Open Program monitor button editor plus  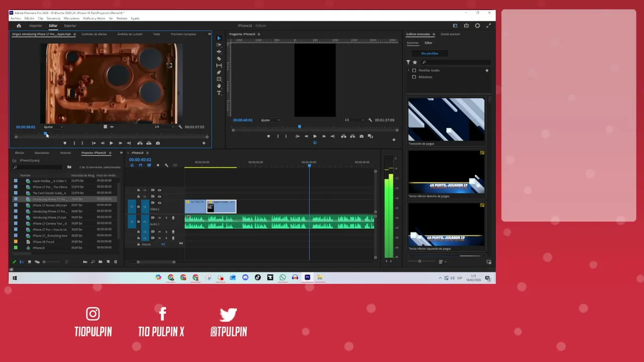(x=393, y=140)
